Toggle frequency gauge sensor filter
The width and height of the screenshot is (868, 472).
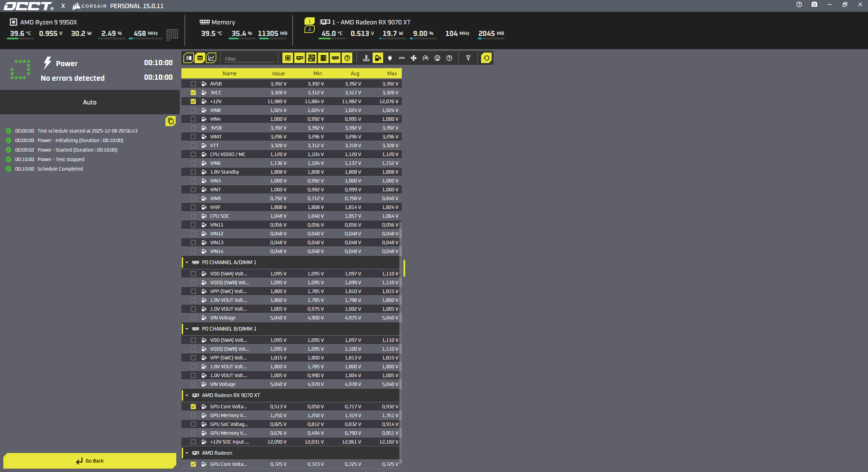[426, 58]
